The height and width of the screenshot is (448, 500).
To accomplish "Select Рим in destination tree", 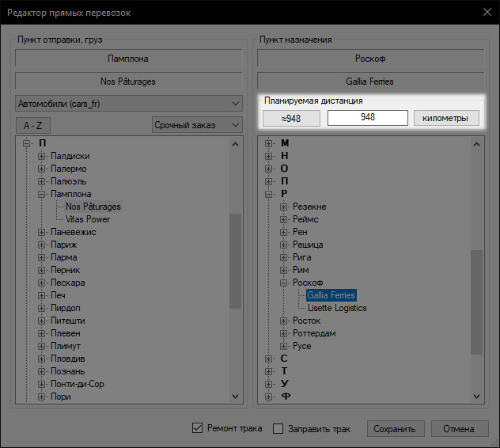I will point(301,270).
